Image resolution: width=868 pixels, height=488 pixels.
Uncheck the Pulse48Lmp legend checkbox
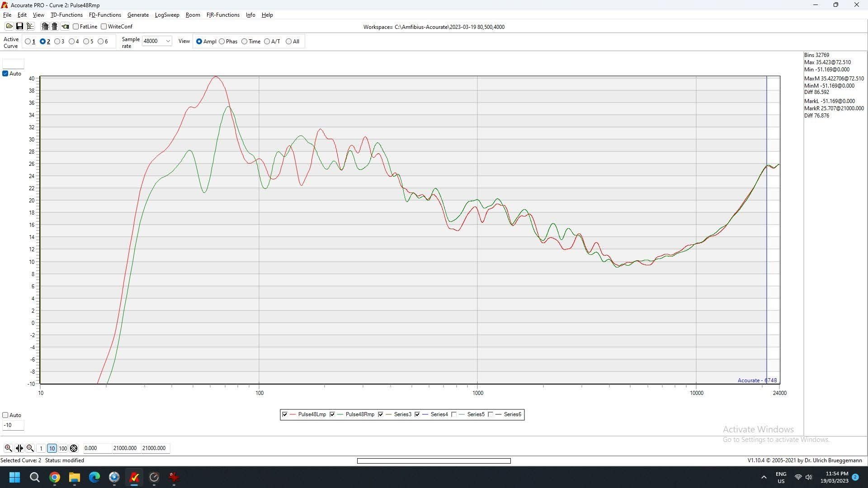[285, 414]
